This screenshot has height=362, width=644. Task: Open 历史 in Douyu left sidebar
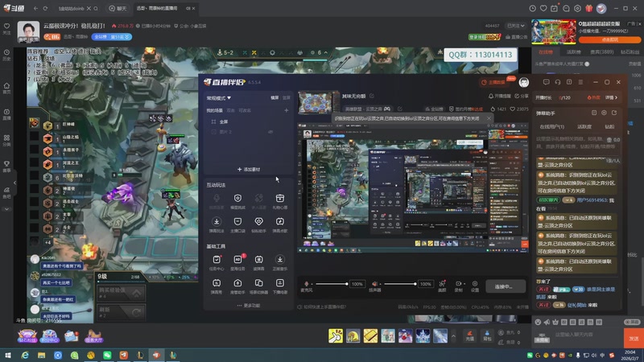(6, 56)
